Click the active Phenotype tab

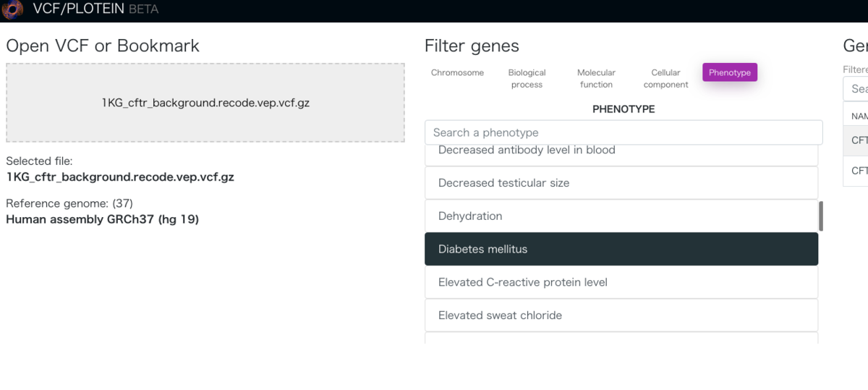coord(730,72)
